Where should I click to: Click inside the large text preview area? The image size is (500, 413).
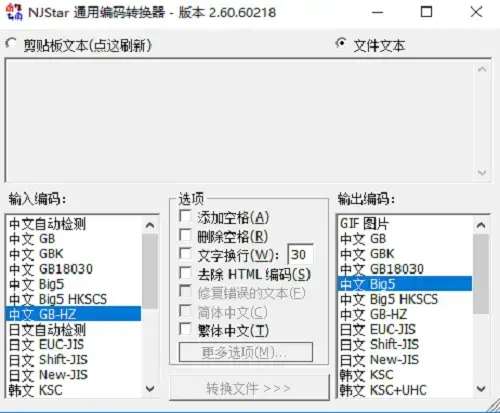pos(239,120)
